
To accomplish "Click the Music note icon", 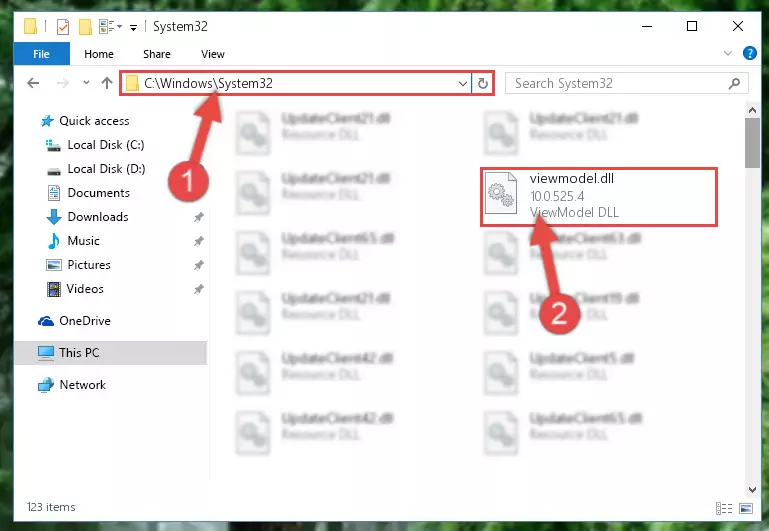I will pos(53,241).
